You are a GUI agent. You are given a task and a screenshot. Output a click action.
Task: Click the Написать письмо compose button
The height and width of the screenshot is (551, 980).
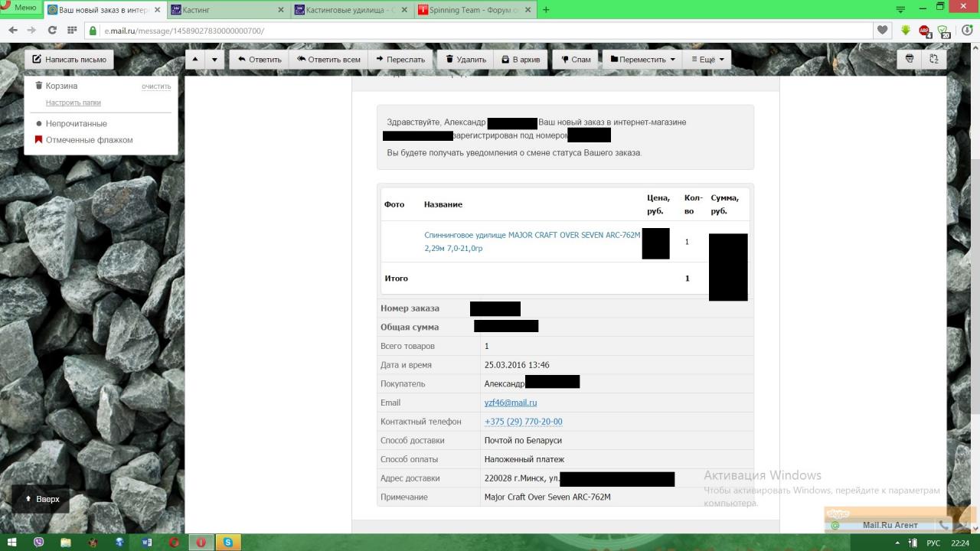69,59
